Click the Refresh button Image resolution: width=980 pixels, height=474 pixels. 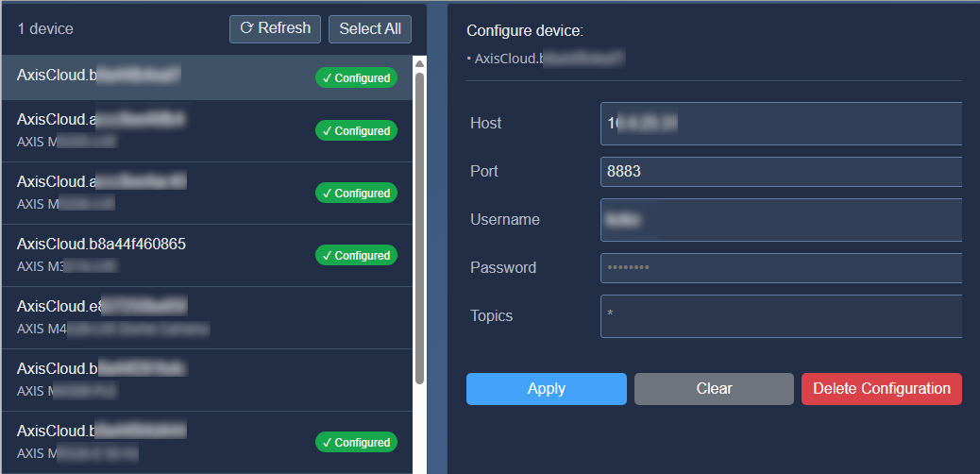coord(275,28)
